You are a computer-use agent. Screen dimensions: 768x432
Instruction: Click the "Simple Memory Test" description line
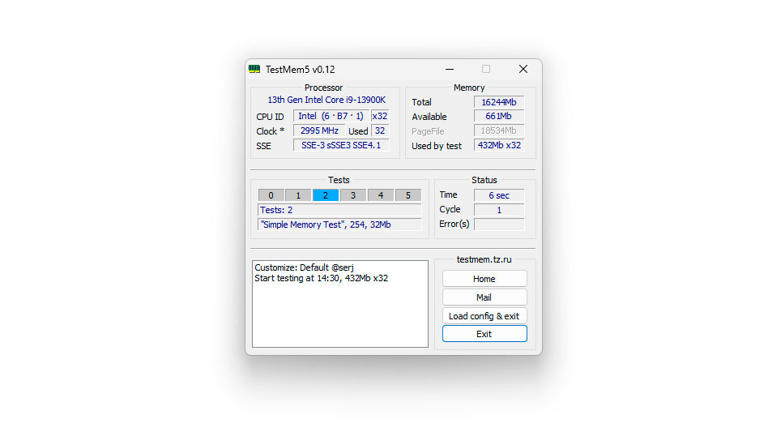[339, 225]
